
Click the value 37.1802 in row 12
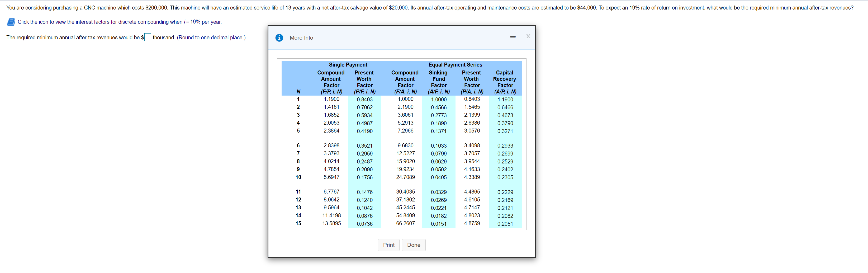(x=405, y=200)
